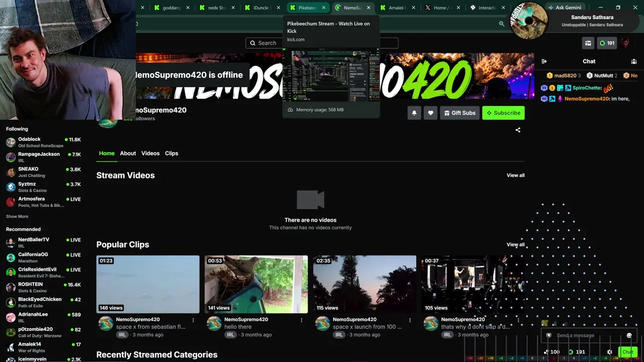Viewport: 644px width, 362px height.
Task: Open options for 'space x from sebastian' clip
Action: (x=193, y=320)
